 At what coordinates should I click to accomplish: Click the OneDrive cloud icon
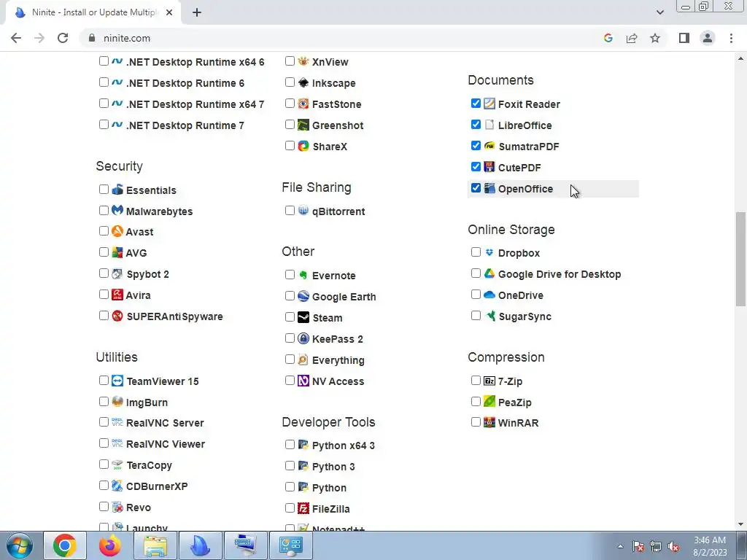click(489, 295)
